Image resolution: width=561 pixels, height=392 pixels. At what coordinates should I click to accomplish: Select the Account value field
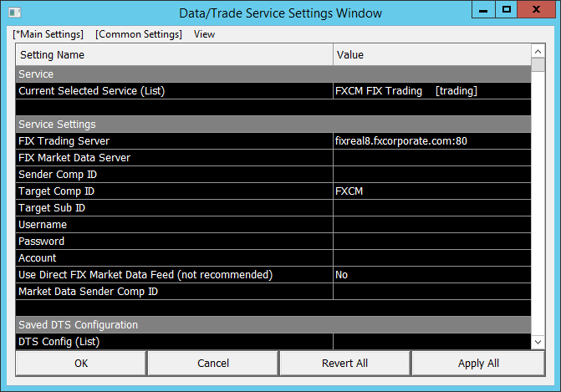[432, 258]
